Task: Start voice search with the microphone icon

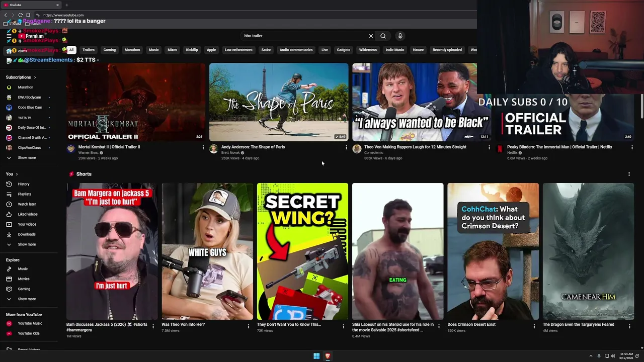Action: (x=400, y=36)
